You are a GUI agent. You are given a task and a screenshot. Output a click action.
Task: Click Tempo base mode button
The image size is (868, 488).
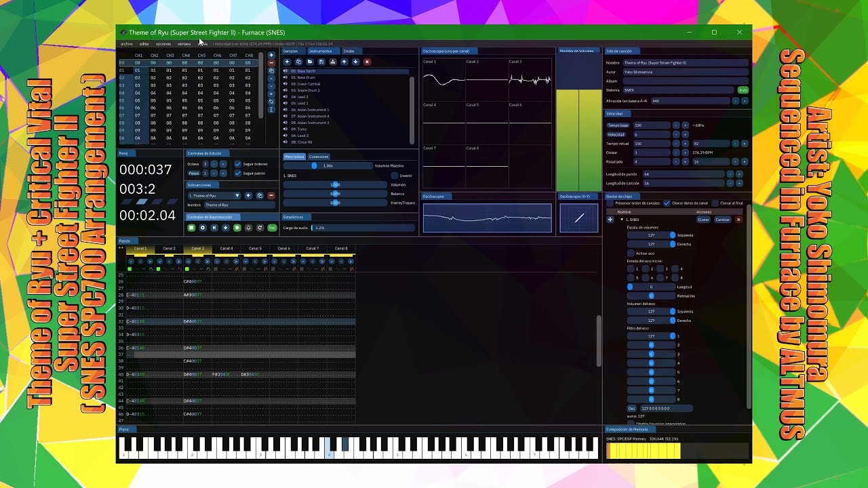tap(618, 125)
